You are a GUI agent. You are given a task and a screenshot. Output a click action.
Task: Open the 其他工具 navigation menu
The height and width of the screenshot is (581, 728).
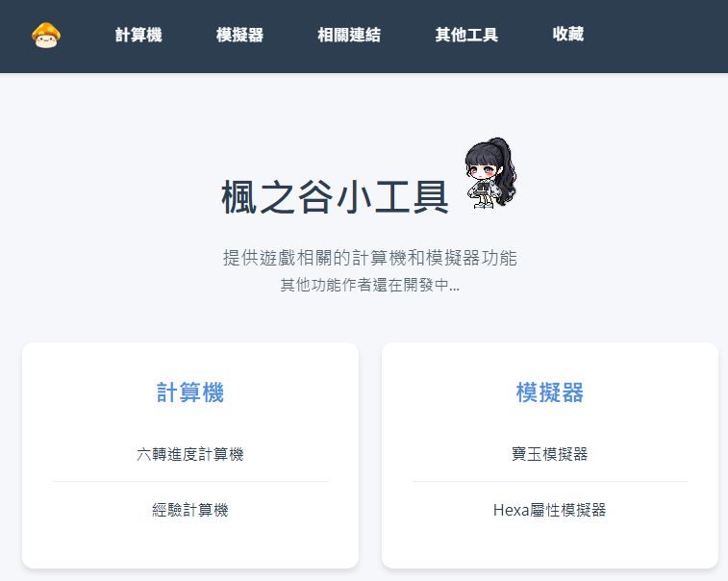[466, 35]
